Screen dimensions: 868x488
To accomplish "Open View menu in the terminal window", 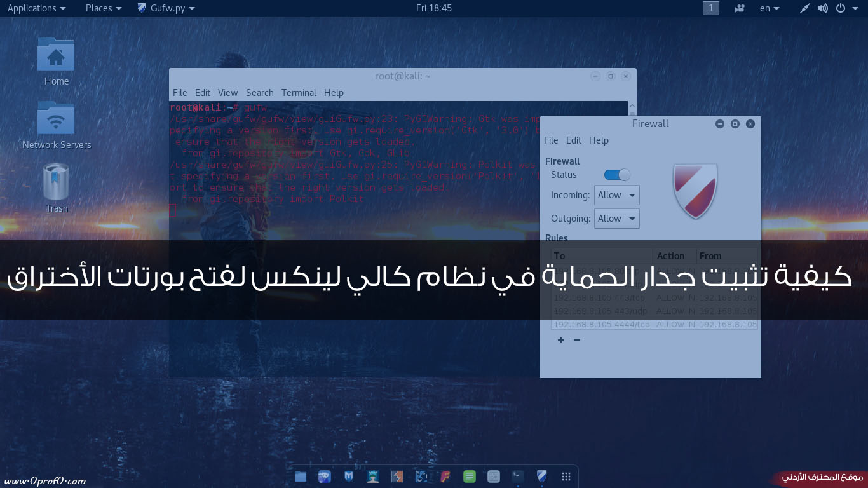I will pos(227,93).
